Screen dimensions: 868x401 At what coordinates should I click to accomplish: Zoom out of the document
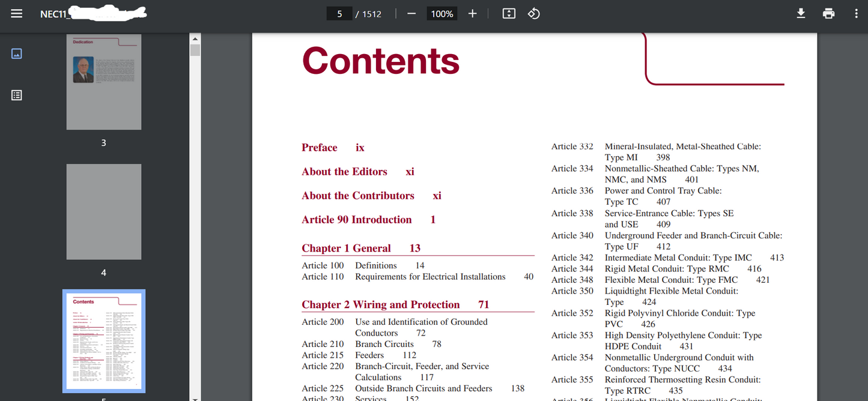pyautogui.click(x=411, y=13)
